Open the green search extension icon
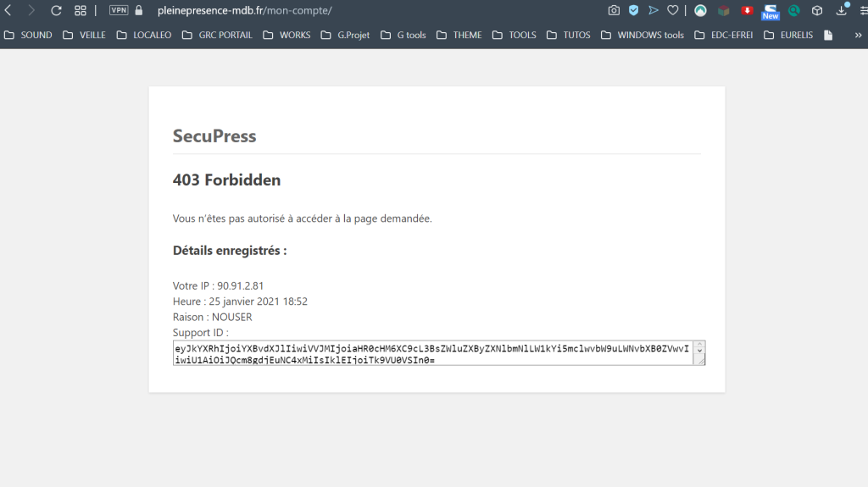Screen dimensions: 868x487 coord(793,10)
